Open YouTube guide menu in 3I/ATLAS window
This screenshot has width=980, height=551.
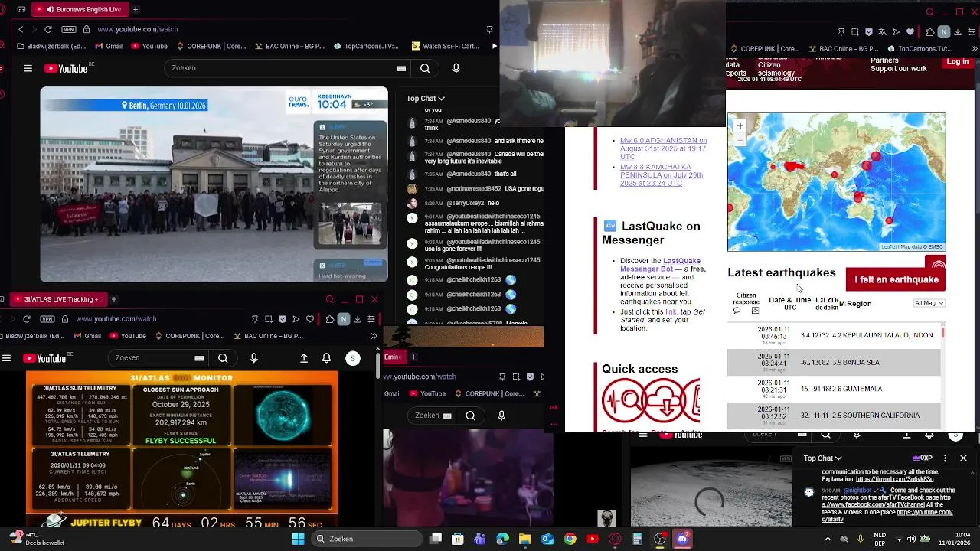click(x=6, y=358)
